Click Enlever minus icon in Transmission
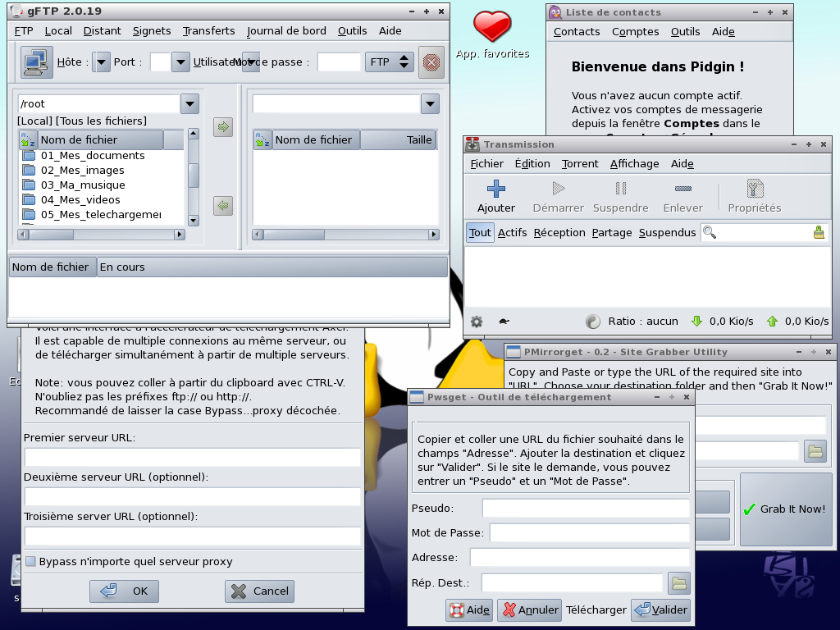Viewport: 840px width, 630px height. (x=683, y=189)
